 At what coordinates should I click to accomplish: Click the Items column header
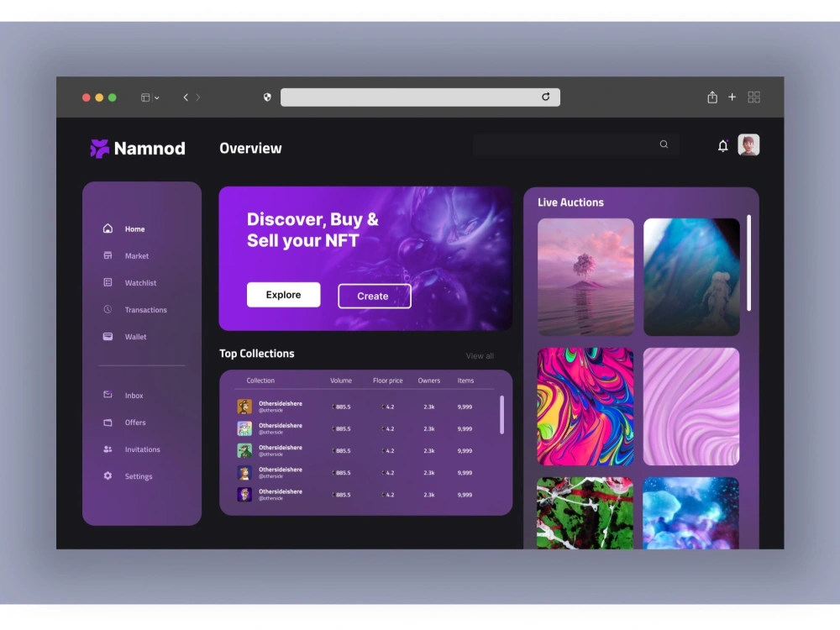coord(465,381)
